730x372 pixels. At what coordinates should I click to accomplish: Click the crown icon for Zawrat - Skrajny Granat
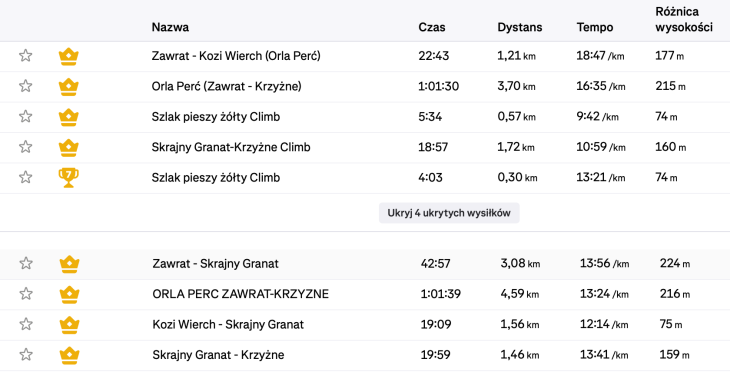69,264
